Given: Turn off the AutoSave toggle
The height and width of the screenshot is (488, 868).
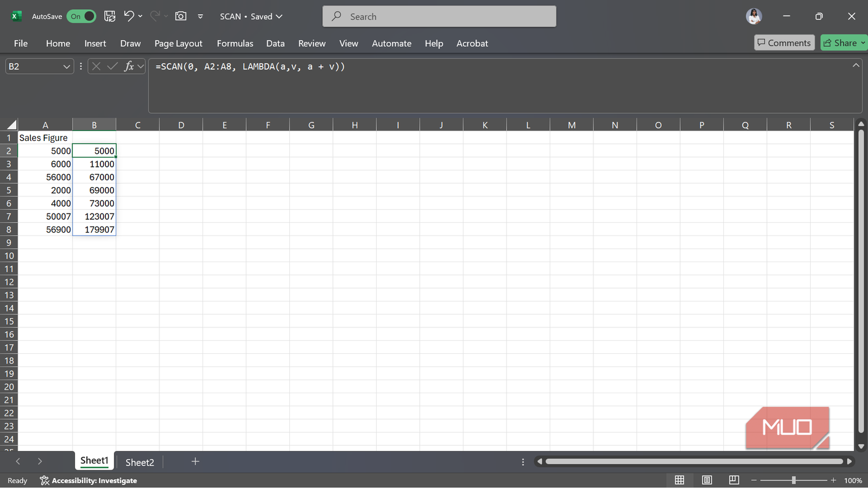Looking at the screenshot, I should click(x=82, y=17).
